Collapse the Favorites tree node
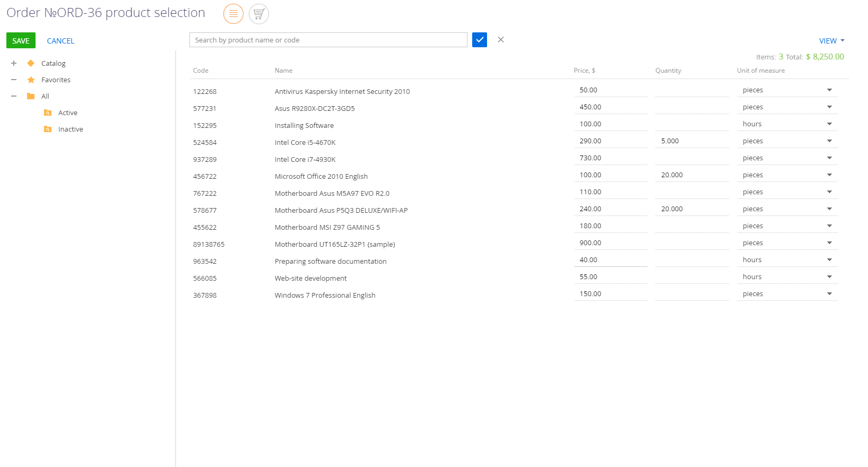 pos(14,80)
